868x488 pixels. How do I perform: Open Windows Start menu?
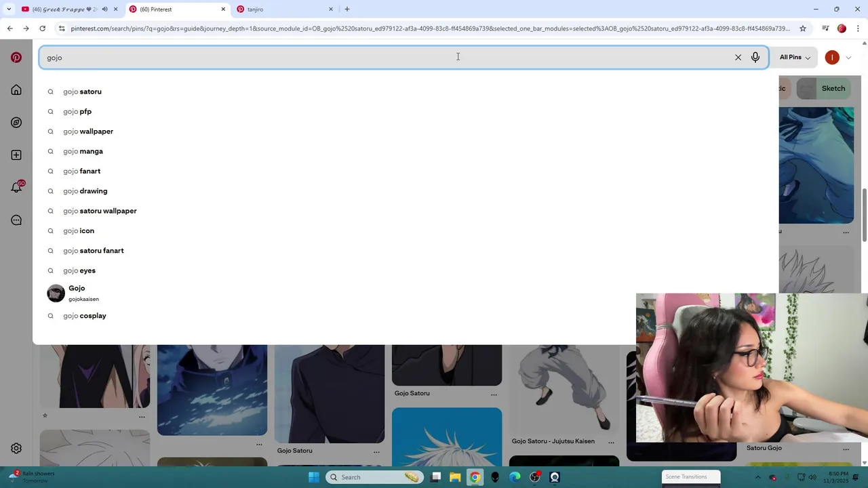coord(314,477)
